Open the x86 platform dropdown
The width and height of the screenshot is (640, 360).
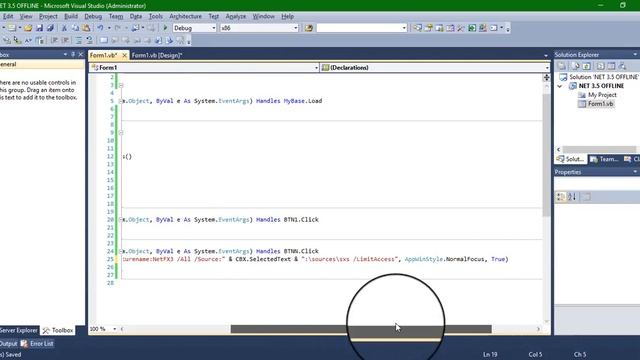pyautogui.click(x=296, y=28)
